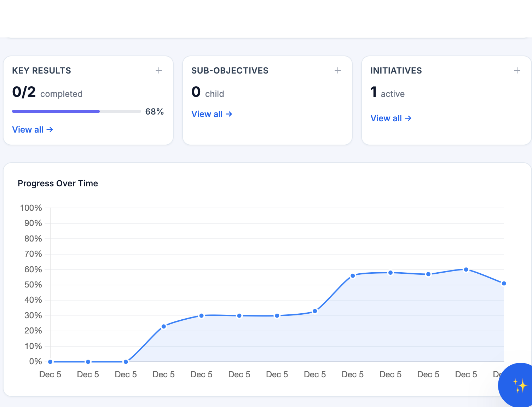Select the KEY RESULTS card header
This screenshot has width=532, height=407.
pos(41,70)
